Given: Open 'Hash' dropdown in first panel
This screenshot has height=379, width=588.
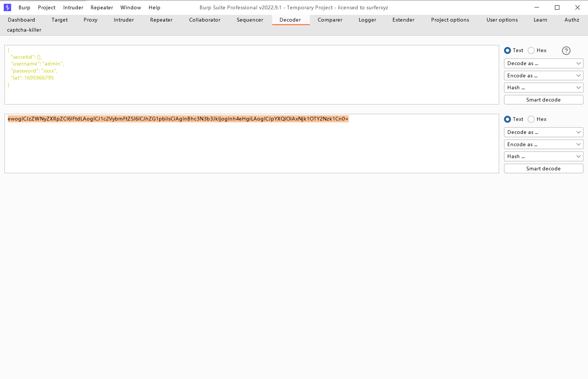Looking at the screenshot, I should [543, 88].
